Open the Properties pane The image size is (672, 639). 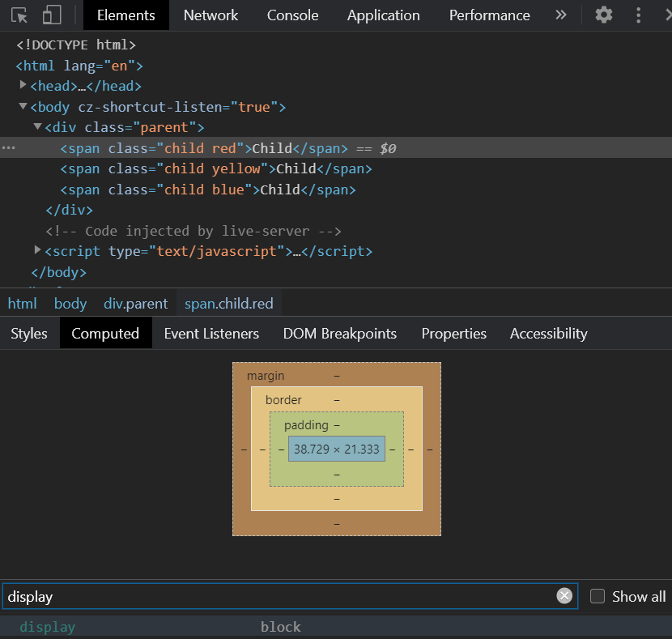454,334
